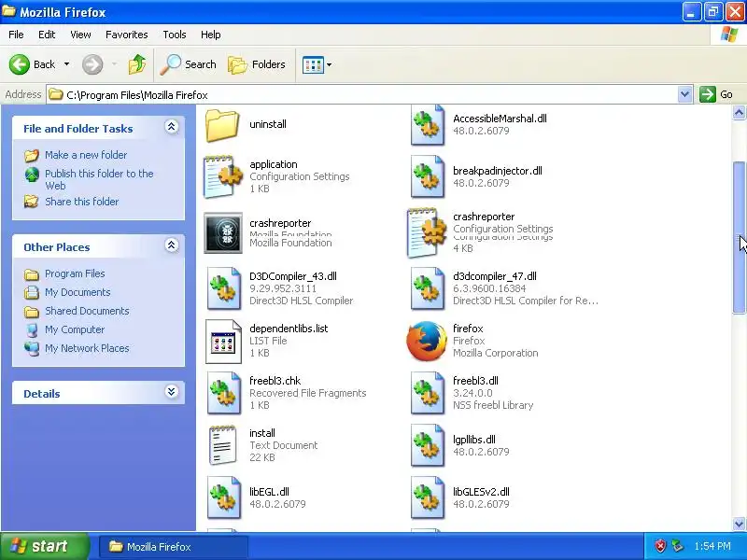Select the crashreporter Mozilla Foundation executable icon
This screenshot has width=747, height=560.
(x=223, y=232)
